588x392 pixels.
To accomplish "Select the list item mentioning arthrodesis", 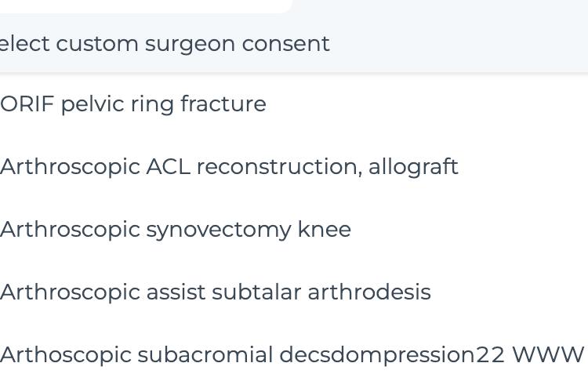I will pos(294,292).
